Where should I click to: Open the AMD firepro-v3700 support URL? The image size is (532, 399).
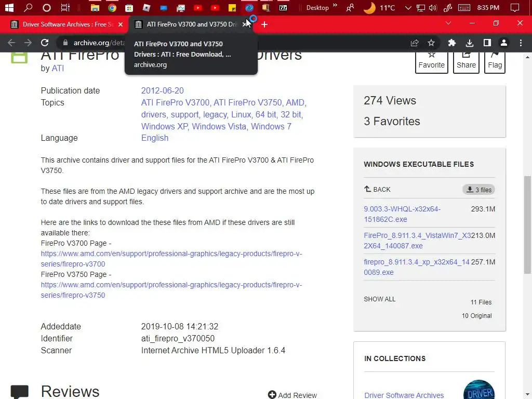click(171, 259)
